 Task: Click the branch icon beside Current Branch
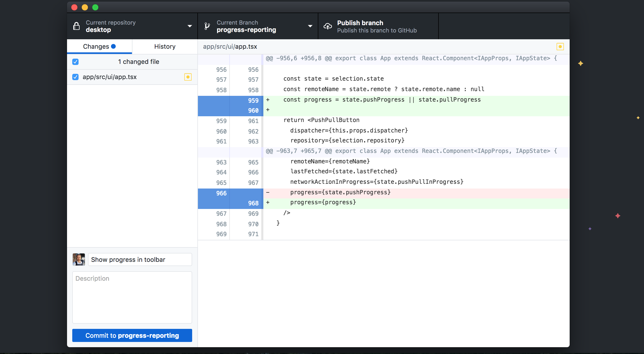tap(207, 26)
